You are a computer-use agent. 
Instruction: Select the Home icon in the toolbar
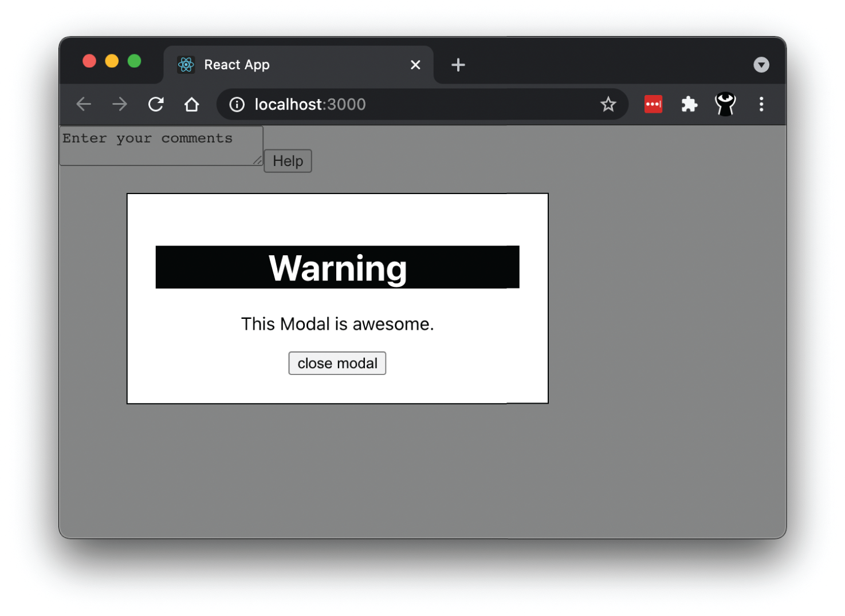click(x=192, y=104)
